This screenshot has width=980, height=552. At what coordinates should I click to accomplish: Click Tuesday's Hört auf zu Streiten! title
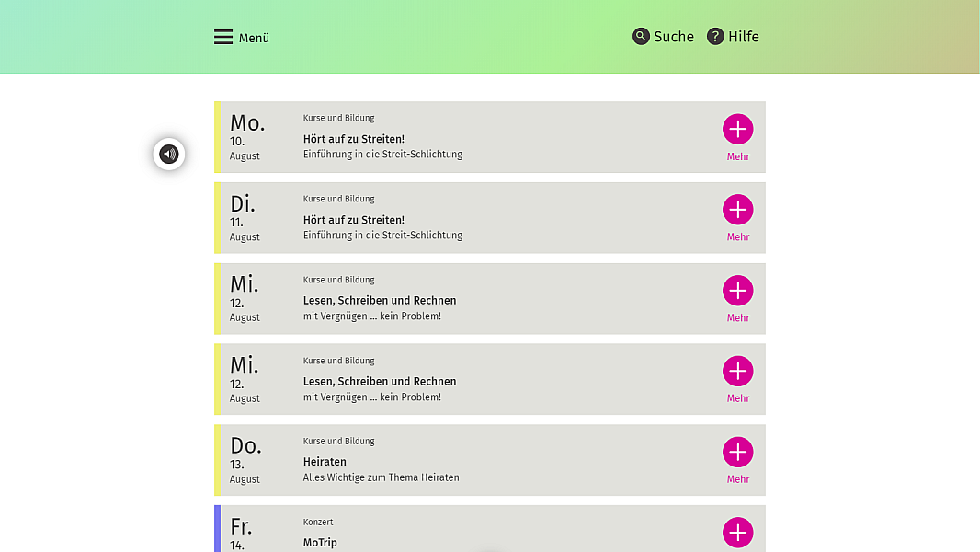point(354,220)
